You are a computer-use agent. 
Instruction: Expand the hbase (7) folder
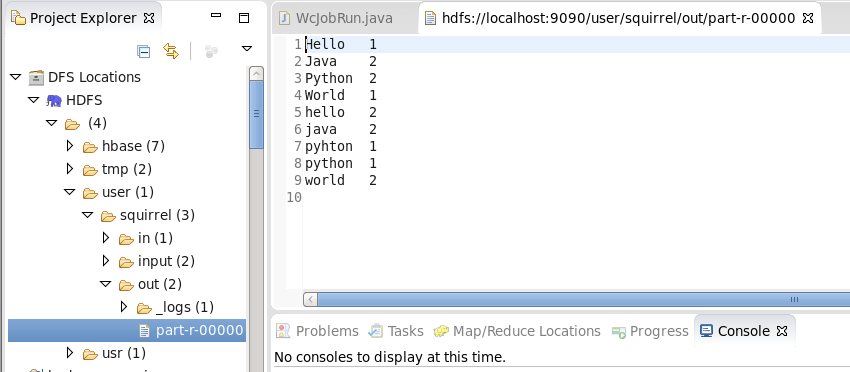pos(69,145)
